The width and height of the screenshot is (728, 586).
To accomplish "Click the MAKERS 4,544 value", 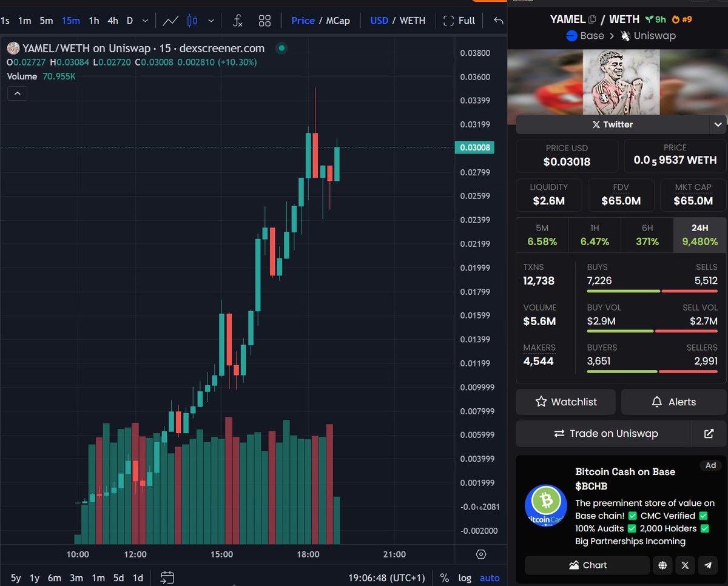I will pyautogui.click(x=539, y=361).
